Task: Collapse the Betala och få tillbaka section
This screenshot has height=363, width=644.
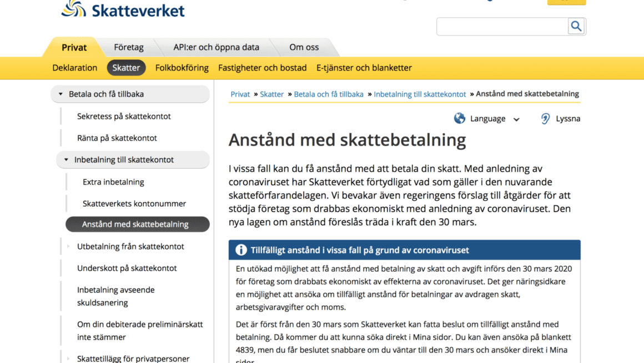Action: [61, 94]
